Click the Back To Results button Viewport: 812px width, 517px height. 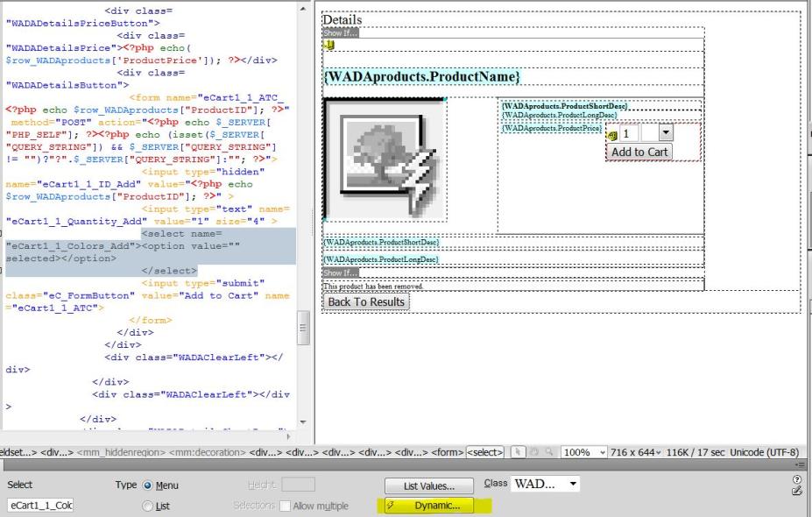366,301
